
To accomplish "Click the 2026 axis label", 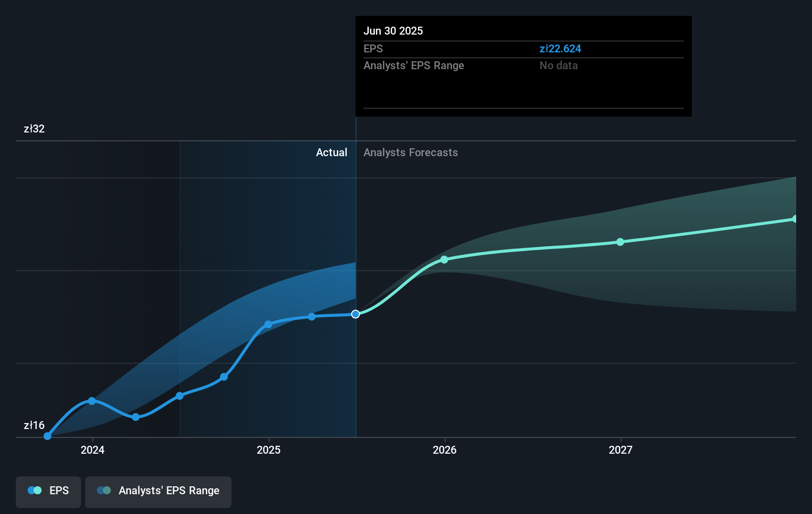I will [445, 450].
